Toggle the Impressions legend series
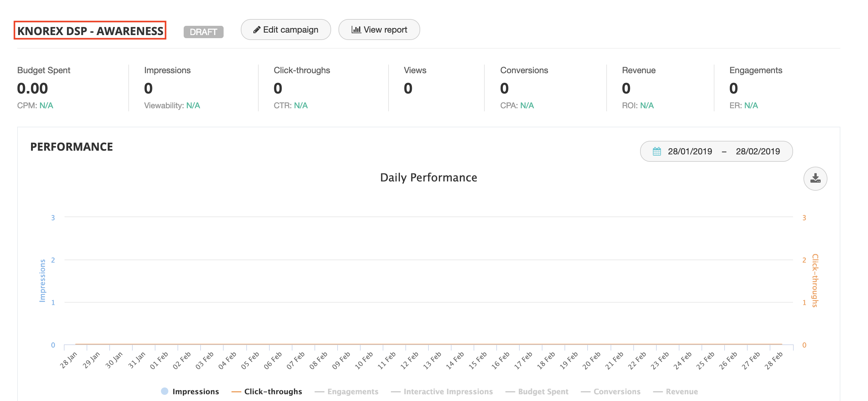The height and width of the screenshot is (401, 868). point(190,391)
